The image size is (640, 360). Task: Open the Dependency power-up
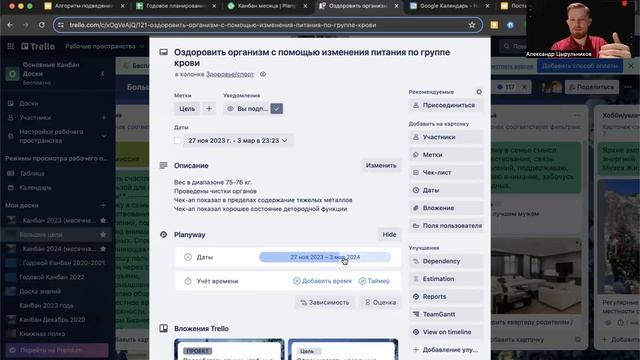point(446,261)
